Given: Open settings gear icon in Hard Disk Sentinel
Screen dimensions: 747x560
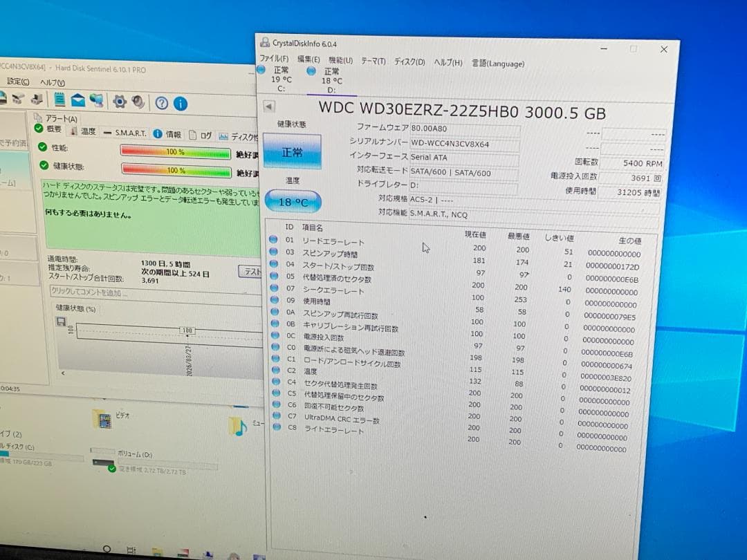Looking at the screenshot, I should tap(119, 101).
